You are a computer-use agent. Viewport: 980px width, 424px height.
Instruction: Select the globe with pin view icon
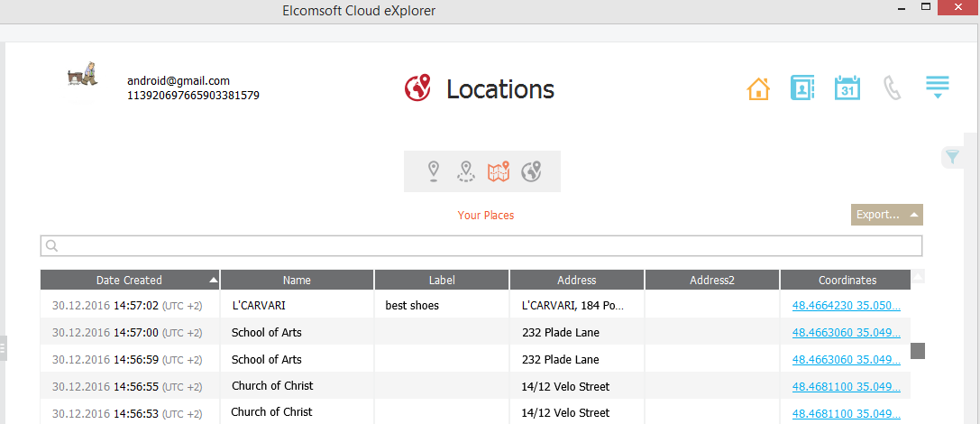pyautogui.click(x=532, y=171)
